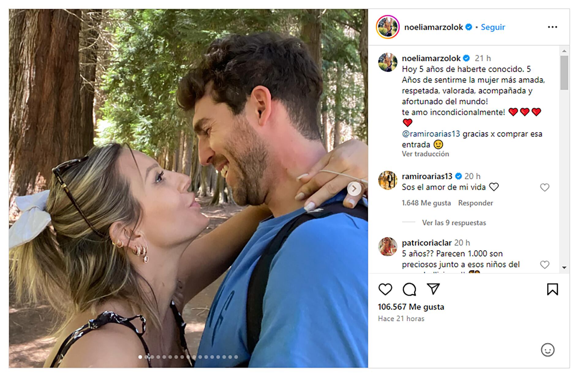Screen dimensions: 588x378
Task: Reply to ramiroarias13's comment
Action: (x=475, y=203)
